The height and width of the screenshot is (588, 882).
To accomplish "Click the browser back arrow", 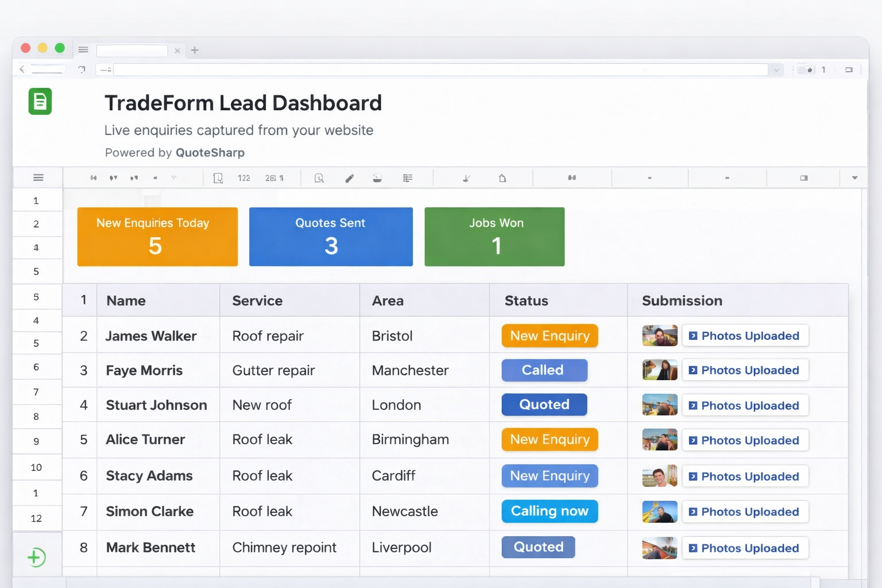I will (22, 69).
